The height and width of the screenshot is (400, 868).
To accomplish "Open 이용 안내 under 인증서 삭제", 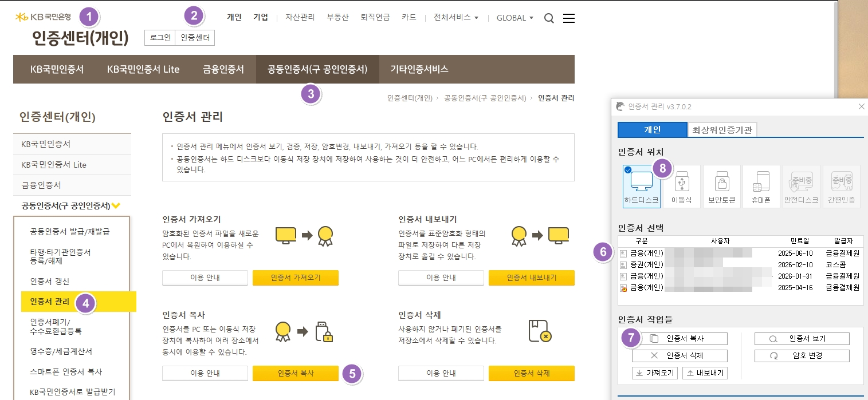I will (441, 373).
